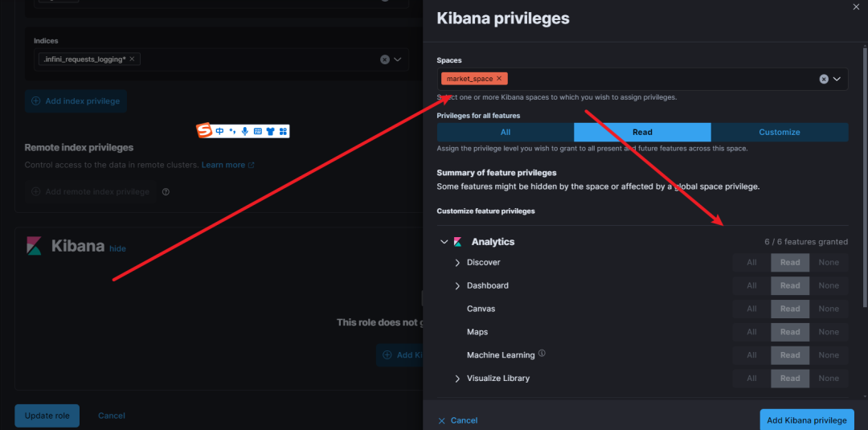Show Machine Learning info tooltip icon
The image size is (868, 430).
pyautogui.click(x=542, y=353)
